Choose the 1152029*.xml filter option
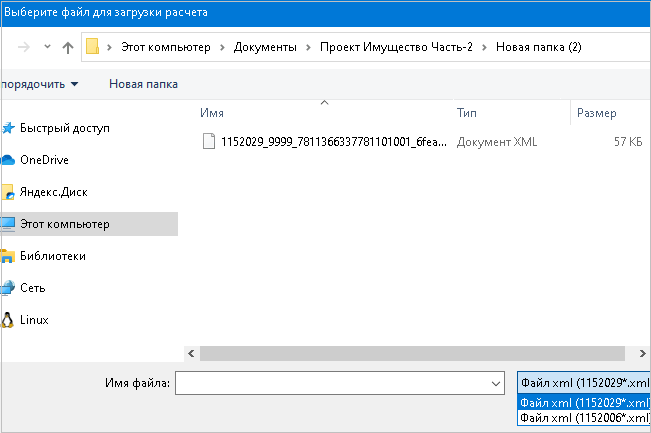Screen dimensions: 651x433 584,402
